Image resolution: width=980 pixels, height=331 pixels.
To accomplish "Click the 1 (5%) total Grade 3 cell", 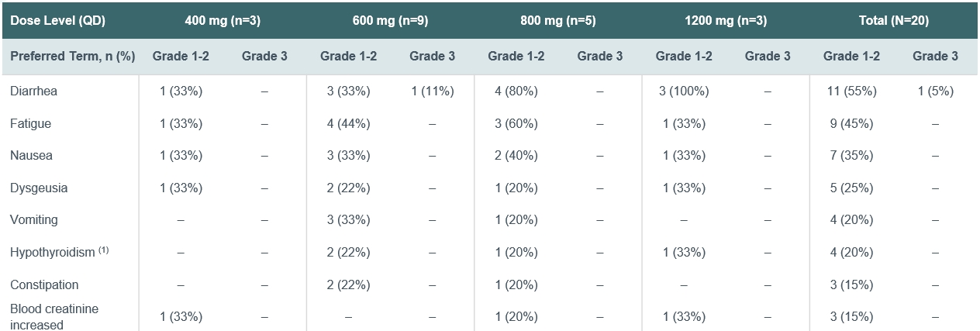I will (x=935, y=91).
